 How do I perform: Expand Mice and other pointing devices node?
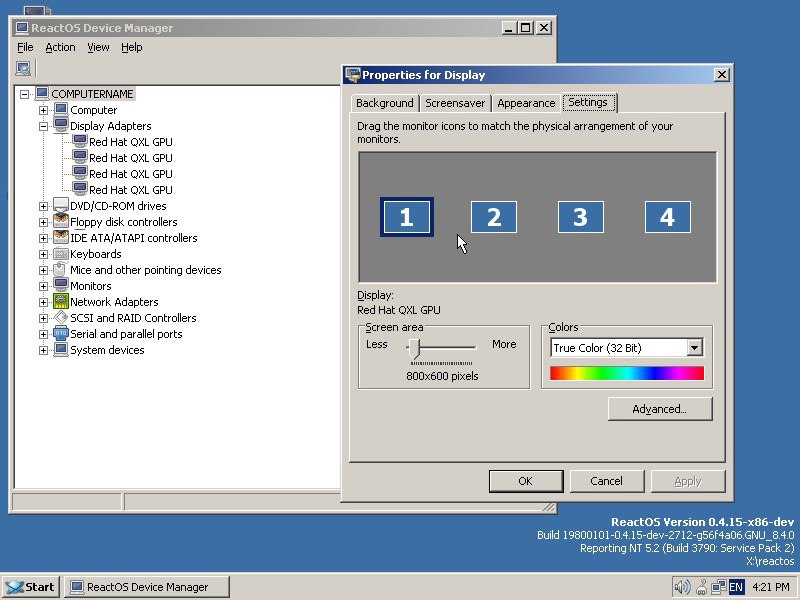coord(43,270)
